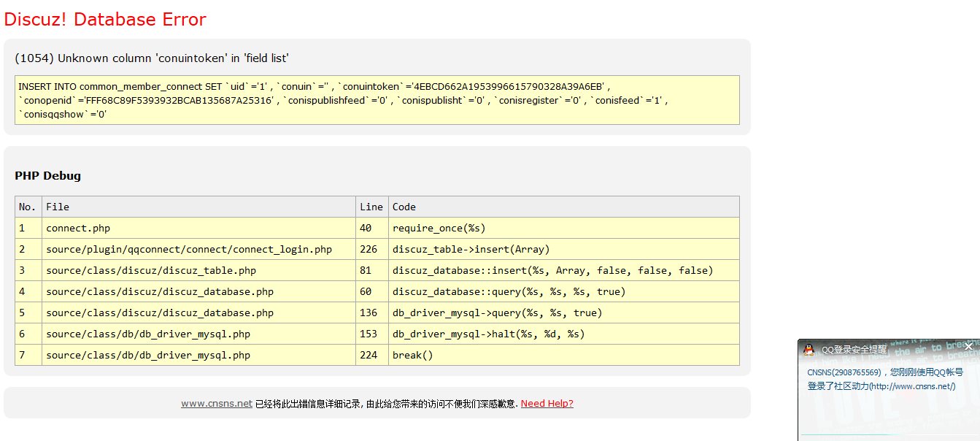This screenshot has width=980, height=441.
Task: Click the Line column header
Action: click(371, 207)
